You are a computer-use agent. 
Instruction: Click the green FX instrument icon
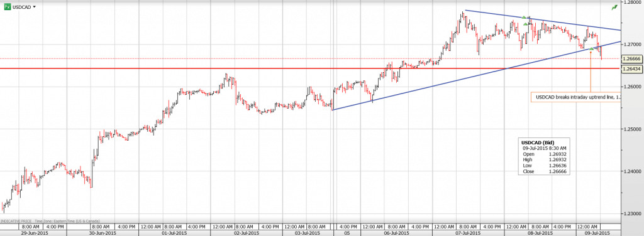8,6
